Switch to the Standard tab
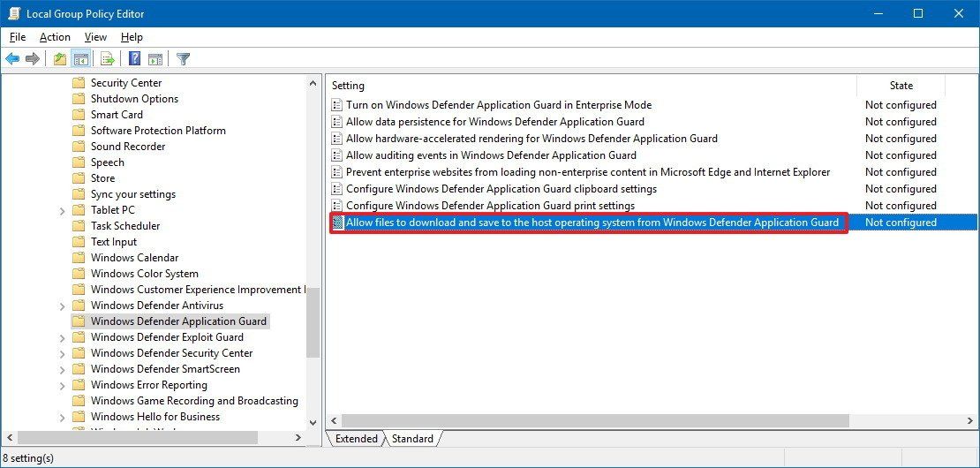Screen dimensions: 980x468 tap(412, 439)
